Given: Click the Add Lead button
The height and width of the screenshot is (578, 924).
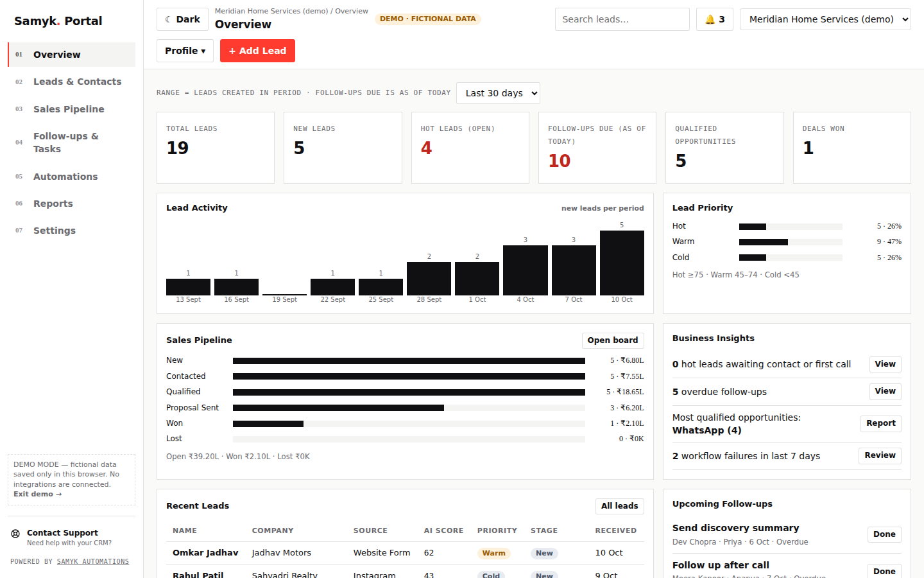Looking at the screenshot, I should coord(257,51).
